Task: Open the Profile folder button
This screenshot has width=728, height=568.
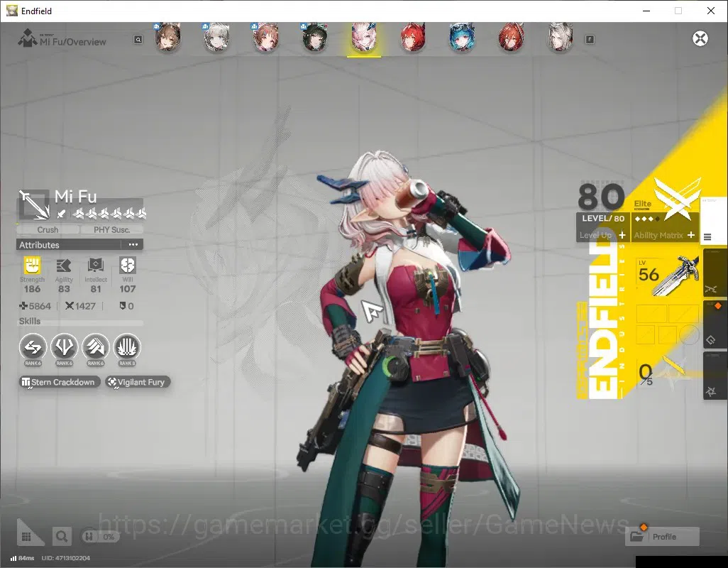Action: [x=662, y=537]
